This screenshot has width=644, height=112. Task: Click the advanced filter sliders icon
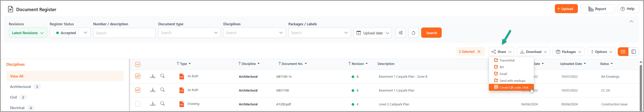tap(401, 33)
